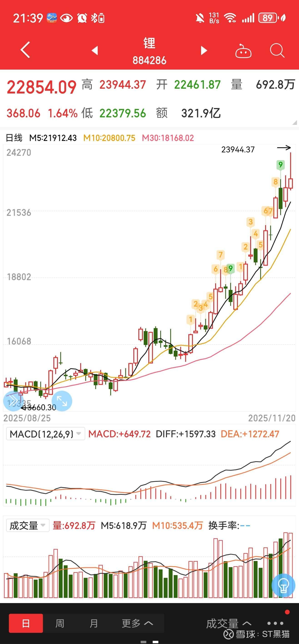Tap the back arrow in header

[x=25, y=50]
